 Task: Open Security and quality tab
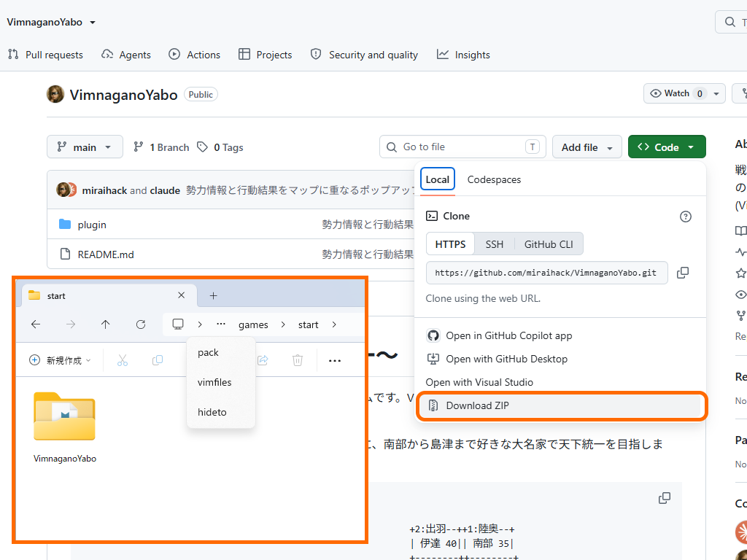tap(364, 55)
